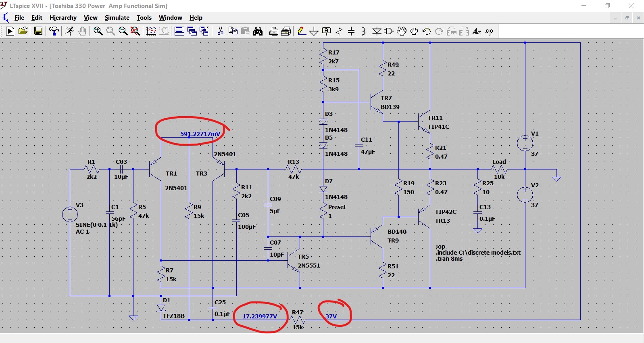
Task: Print the schematic printer icon
Action: (x=273, y=31)
